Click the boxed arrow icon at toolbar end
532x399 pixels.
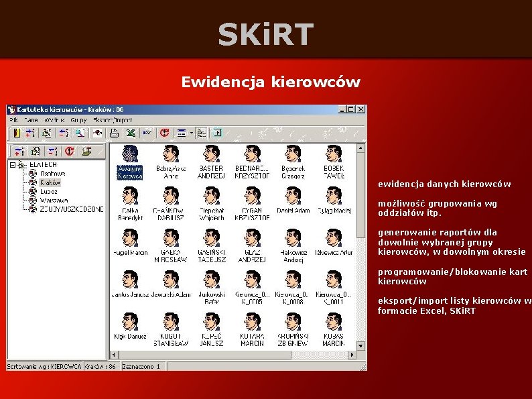coord(218,133)
